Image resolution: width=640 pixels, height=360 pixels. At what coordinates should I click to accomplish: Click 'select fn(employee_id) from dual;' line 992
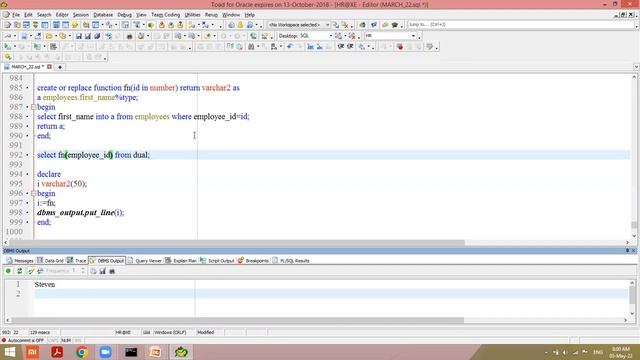93,155
